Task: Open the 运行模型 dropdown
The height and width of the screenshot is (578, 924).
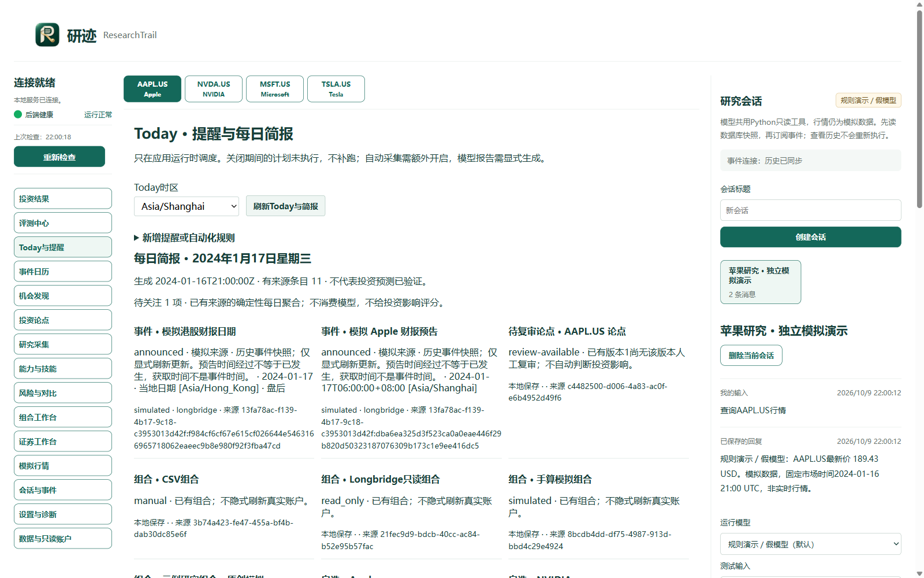Action: pyautogui.click(x=810, y=544)
